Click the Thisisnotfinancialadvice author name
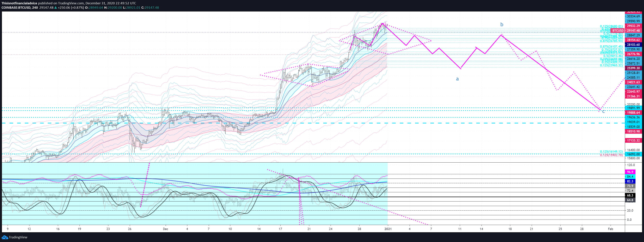Viewport: 644px width, 242px height. (x=19, y=3)
